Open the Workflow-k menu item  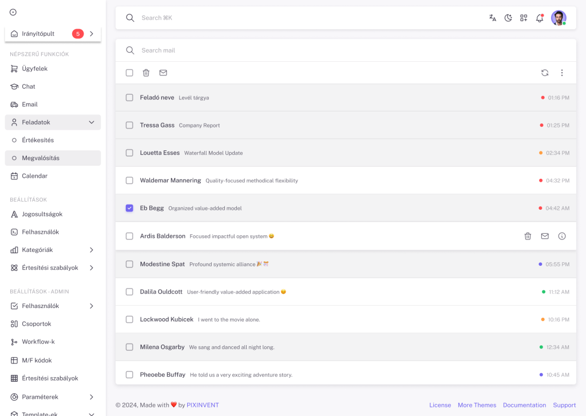tap(53, 342)
